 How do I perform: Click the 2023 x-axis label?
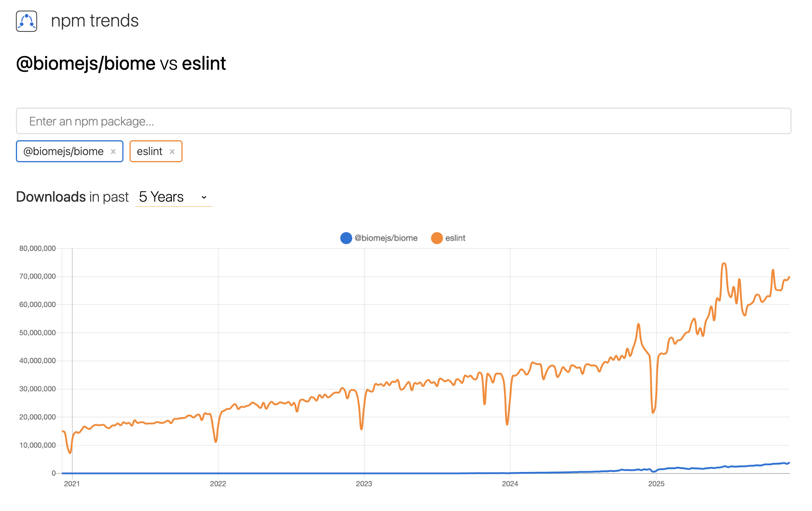(364, 484)
